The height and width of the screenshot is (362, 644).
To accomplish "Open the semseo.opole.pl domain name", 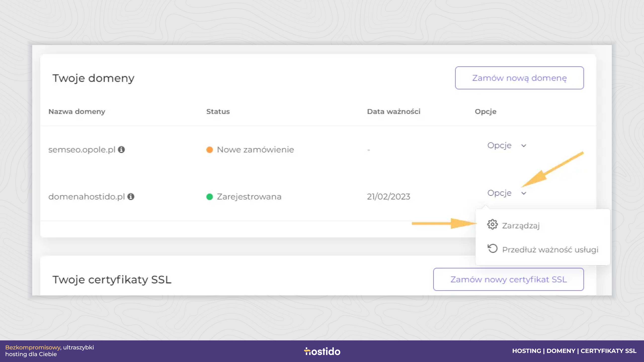I will (x=82, y=150).
